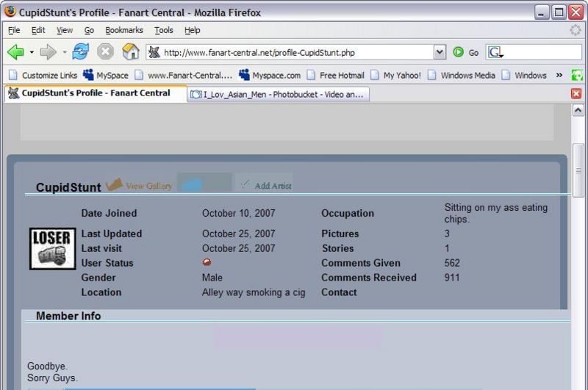
Task: Click the red User Status indicator
Action: (x=207, y=262)
